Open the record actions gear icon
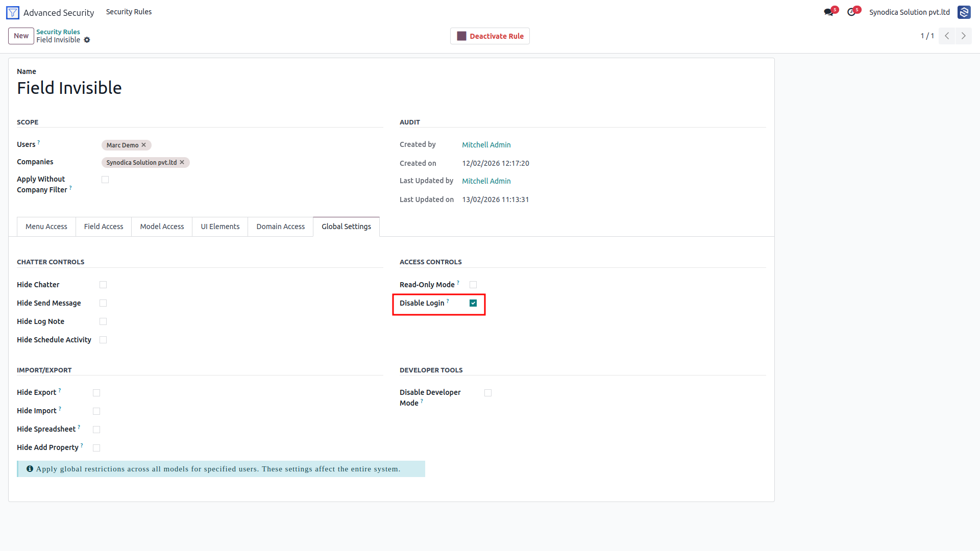 87,40
